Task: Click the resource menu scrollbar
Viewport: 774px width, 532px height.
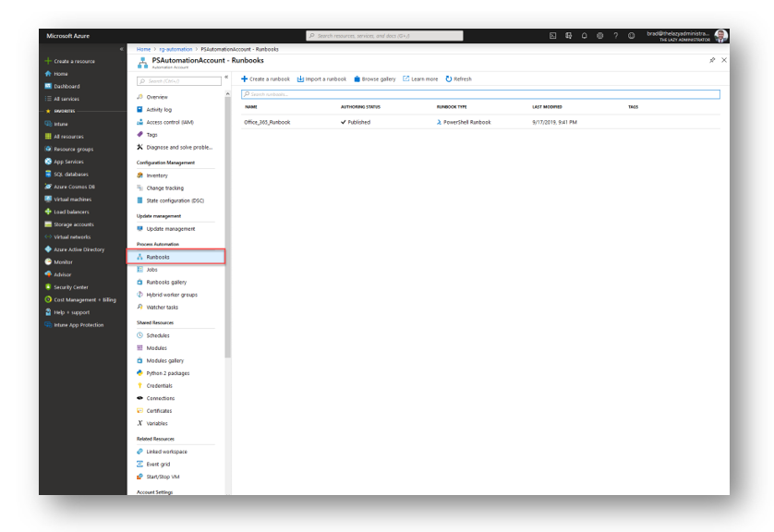Action: [227, 227]
